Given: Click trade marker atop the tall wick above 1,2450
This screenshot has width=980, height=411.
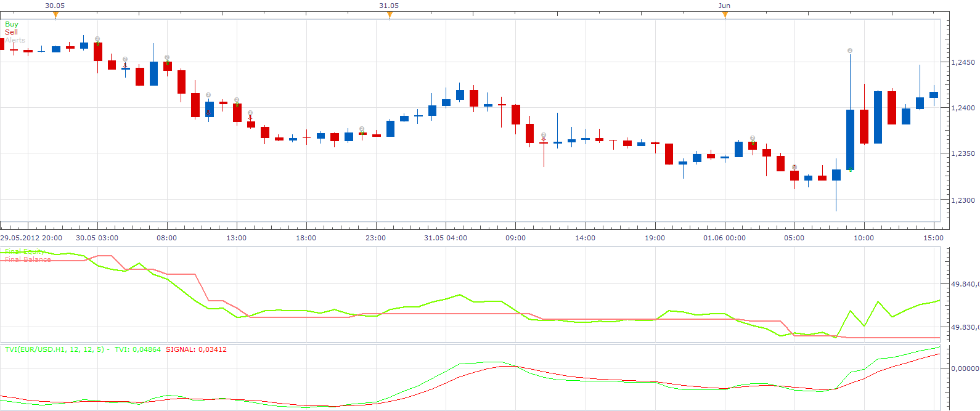Looking at the screenshot, I should [x=850, y=51].
